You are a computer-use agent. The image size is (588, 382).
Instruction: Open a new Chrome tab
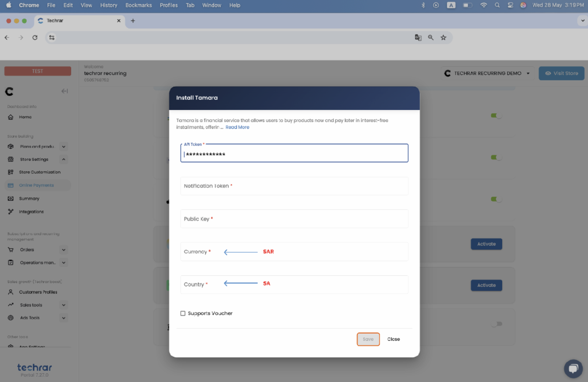tap(133, 21)
